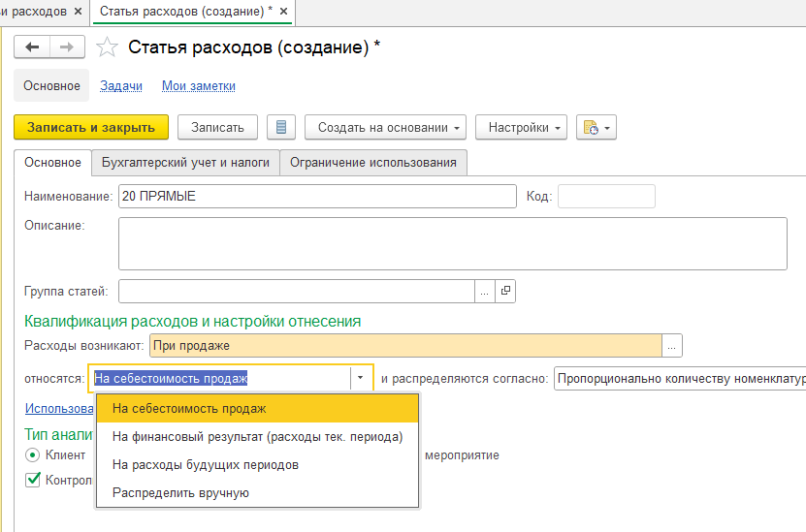Screen dimensions: 806x532
Task: Click the dropdown arrow of относятся field
Action: tap(361, 379)
